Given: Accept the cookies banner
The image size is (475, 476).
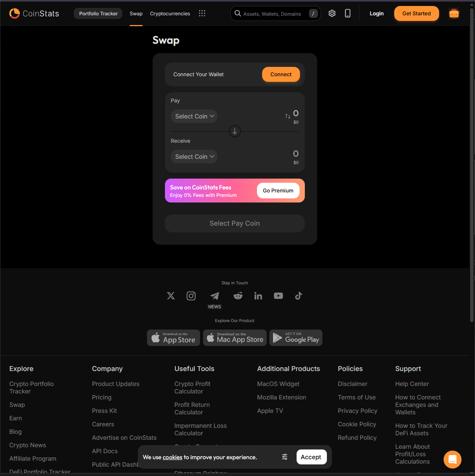Looking at the screenshot, I should pos(311,457).
